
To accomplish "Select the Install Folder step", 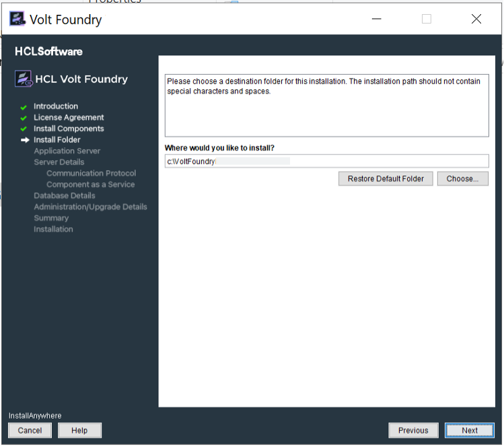I will click(x=57, y=140).
